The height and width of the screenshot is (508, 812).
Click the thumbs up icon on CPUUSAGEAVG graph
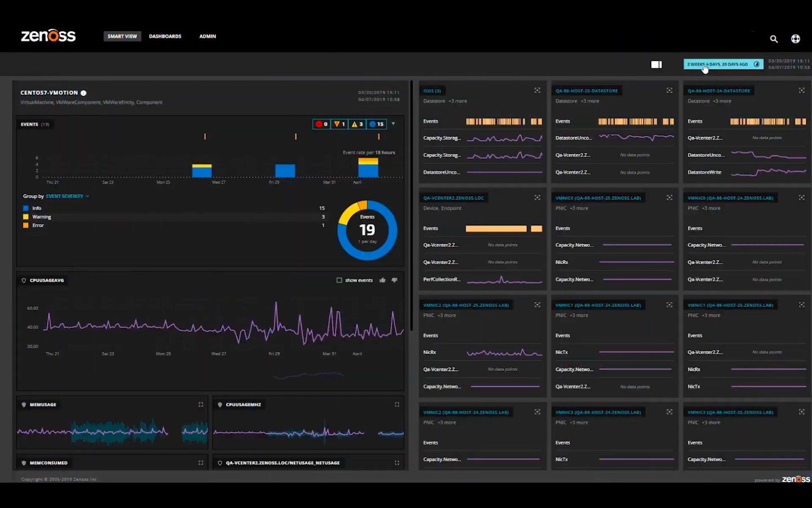click(382, 280)
